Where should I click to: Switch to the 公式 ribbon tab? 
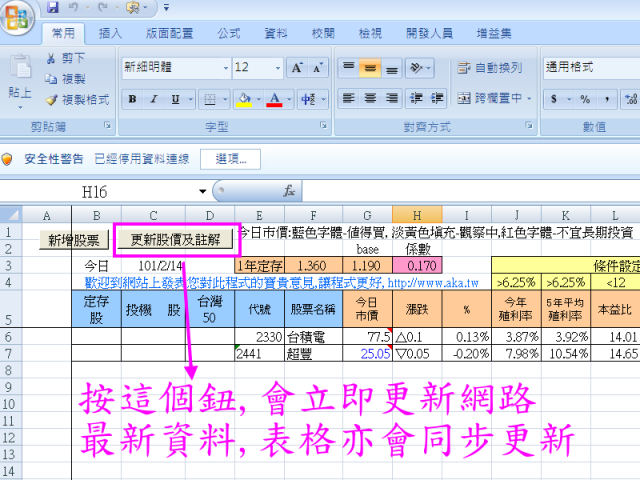229,33
